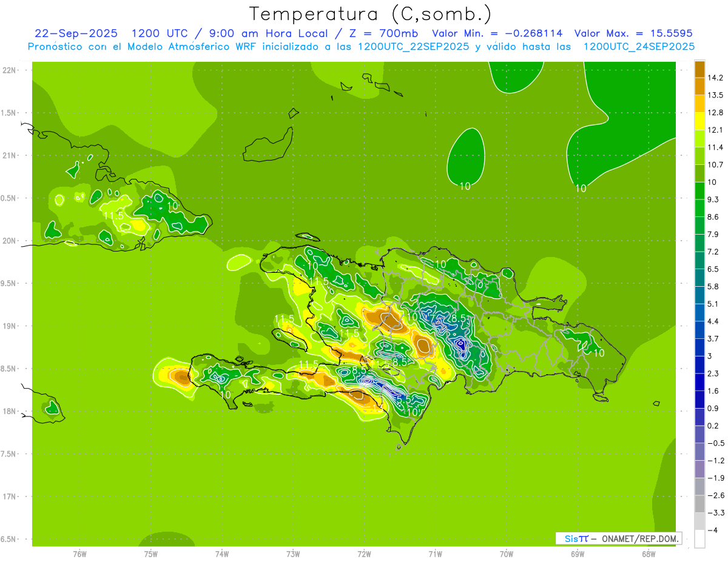Click the 0.2 label on color scale
The height and width of the screenshot is (562, 728).
click(713, 426)
